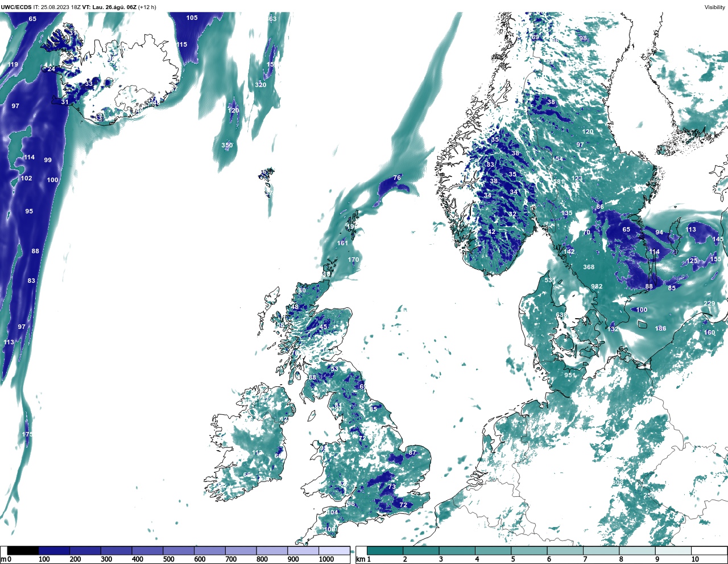Image resolution: width=728 pixels, height=564 pixels.
Task: Select the '531' value by northern Denmark
Action: 549,280
